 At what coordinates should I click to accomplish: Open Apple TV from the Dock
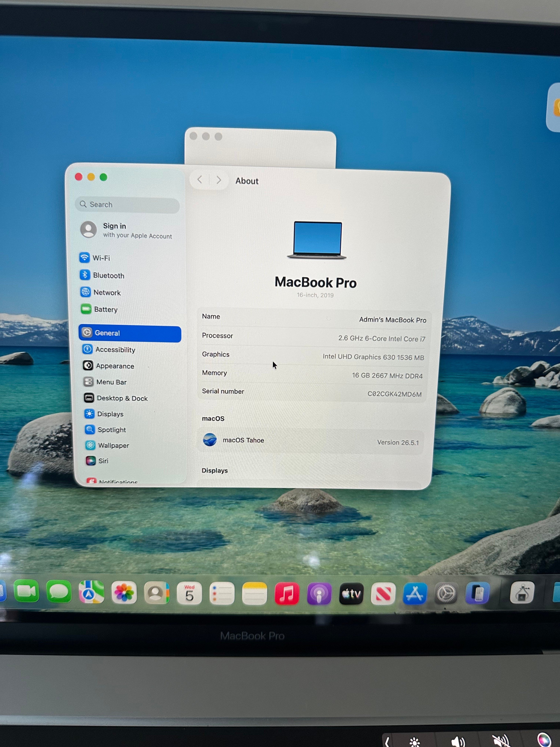pos(351,593)
